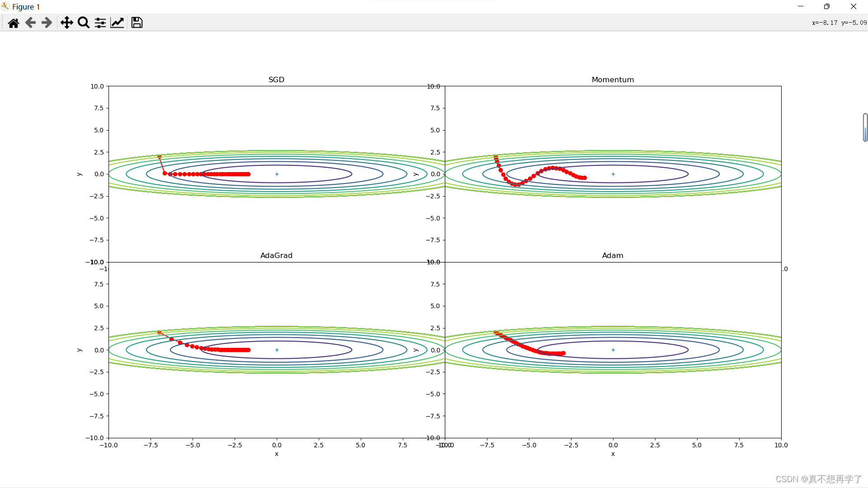Screen dimensions: 868x488
Task: Go forward to next view arrow
Action: pyautogui.click(x=47, y=23)
